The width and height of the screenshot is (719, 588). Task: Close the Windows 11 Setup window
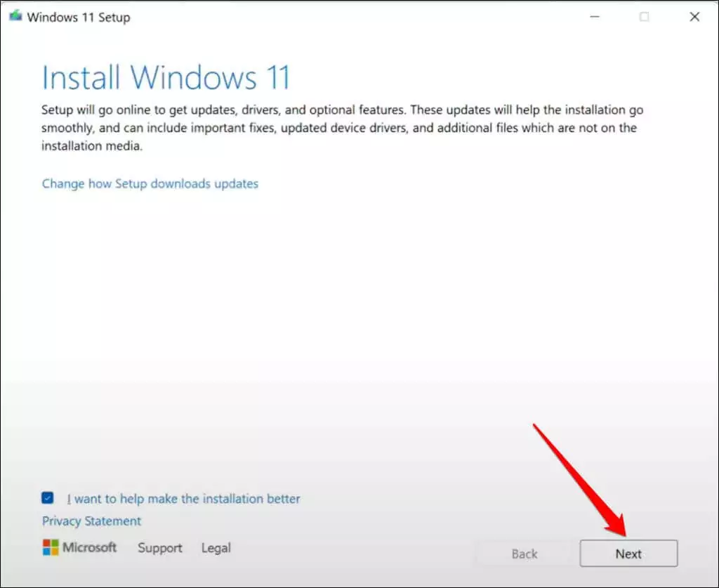(694, 17)
